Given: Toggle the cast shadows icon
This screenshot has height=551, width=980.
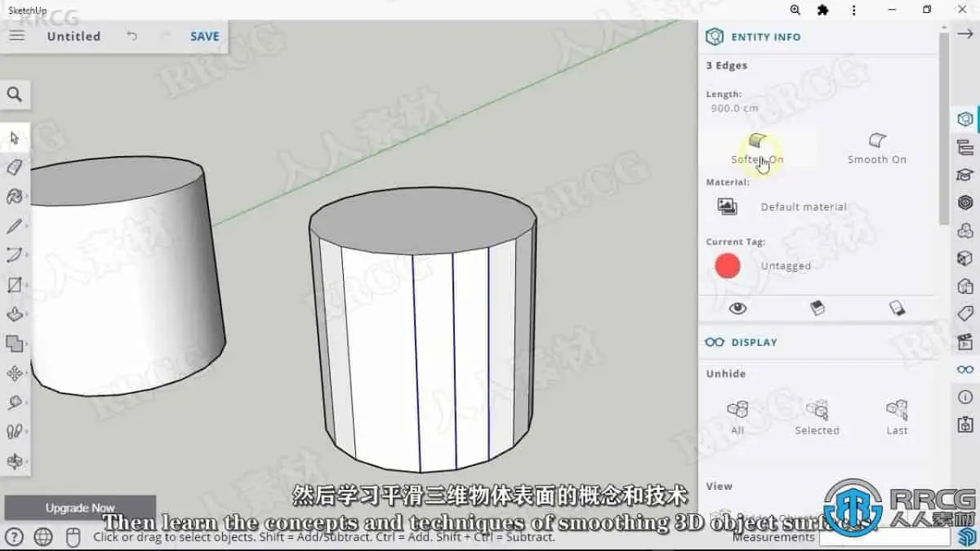Looking at the screenshot, I should point(817,308).
